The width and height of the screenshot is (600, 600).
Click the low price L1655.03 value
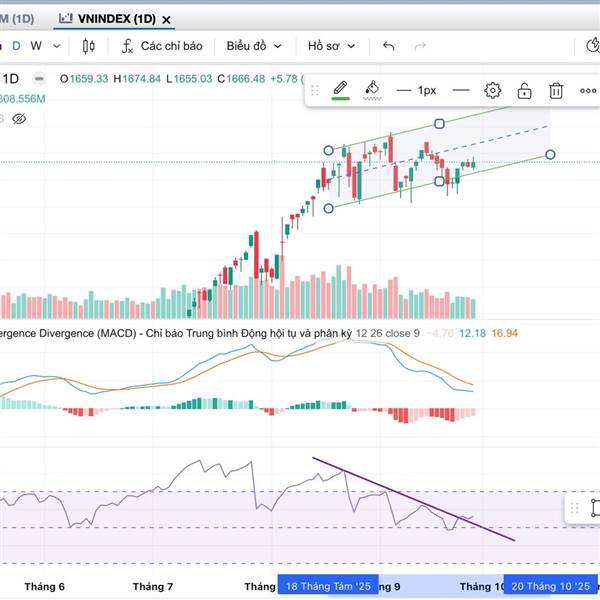[189, 79]
